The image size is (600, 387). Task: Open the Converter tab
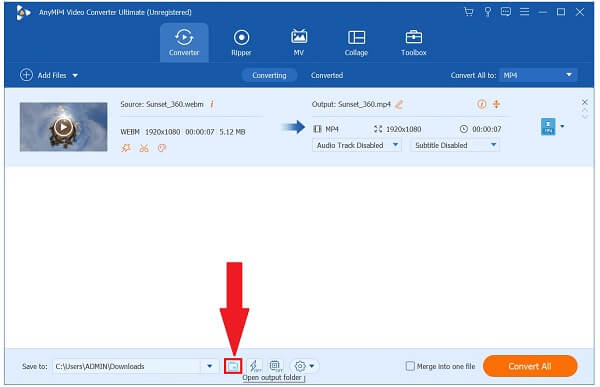click(x=184, y=42)
